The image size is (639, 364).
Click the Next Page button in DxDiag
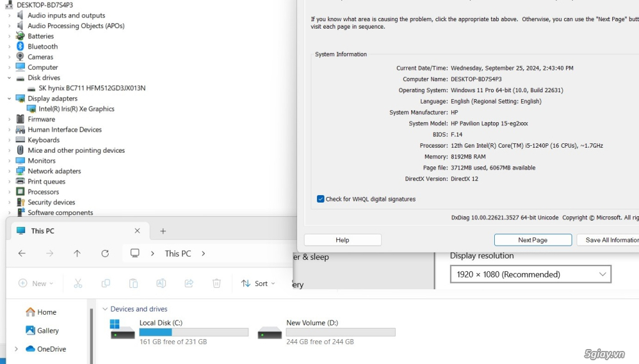(x=533, y=240)
